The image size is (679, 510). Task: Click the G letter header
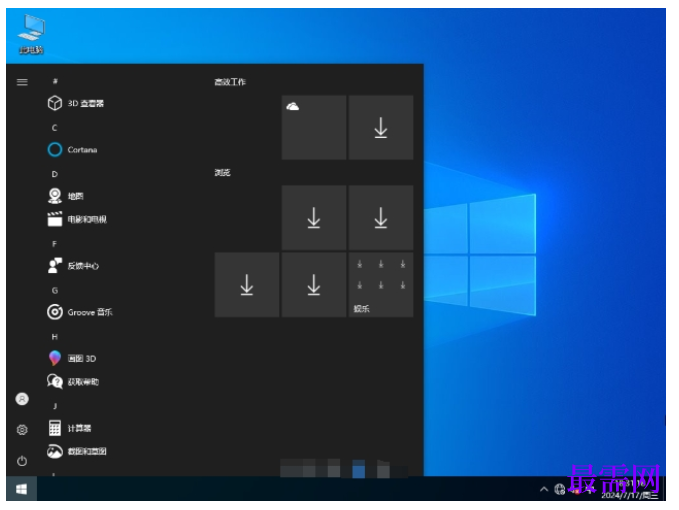click(x=55, y=290)
